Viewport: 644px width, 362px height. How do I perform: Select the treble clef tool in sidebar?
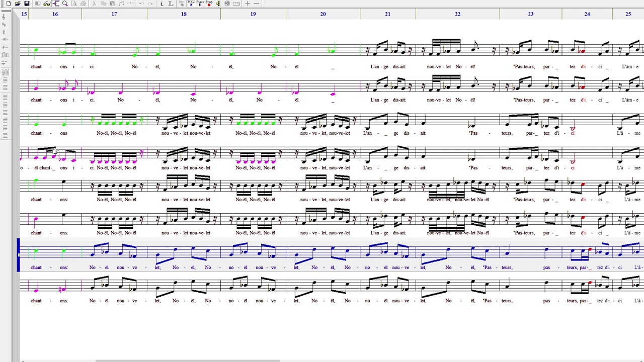[5, 17]
